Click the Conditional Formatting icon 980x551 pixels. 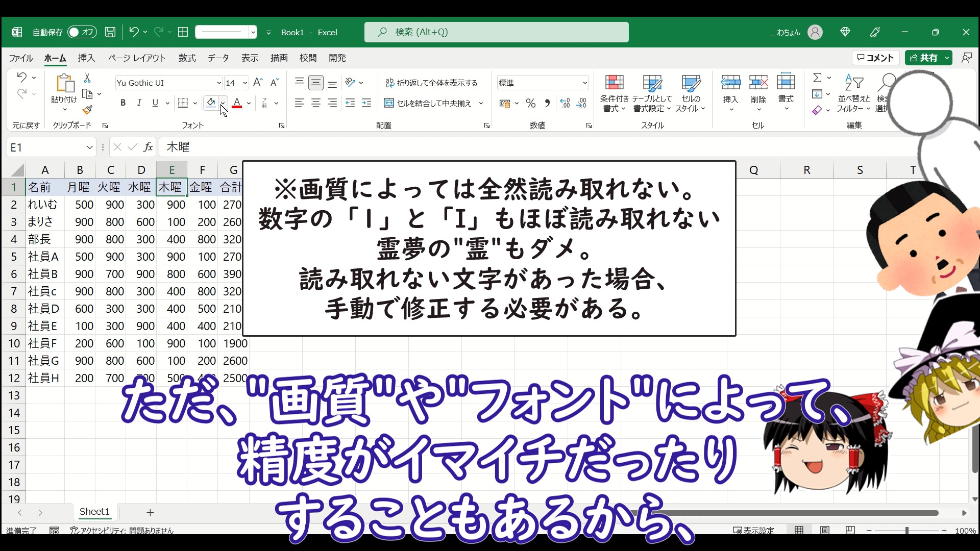pos(614,83)
